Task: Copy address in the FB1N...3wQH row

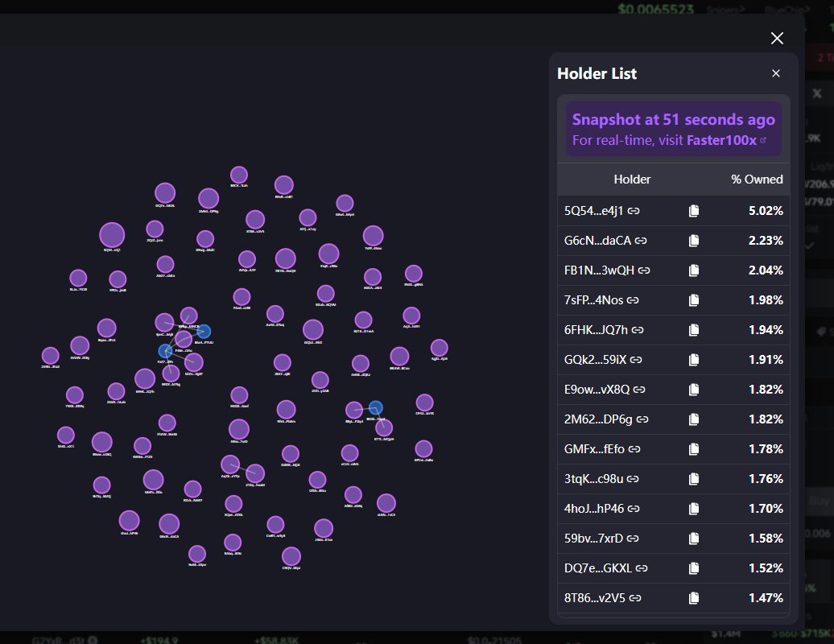Action: (694, 270)
